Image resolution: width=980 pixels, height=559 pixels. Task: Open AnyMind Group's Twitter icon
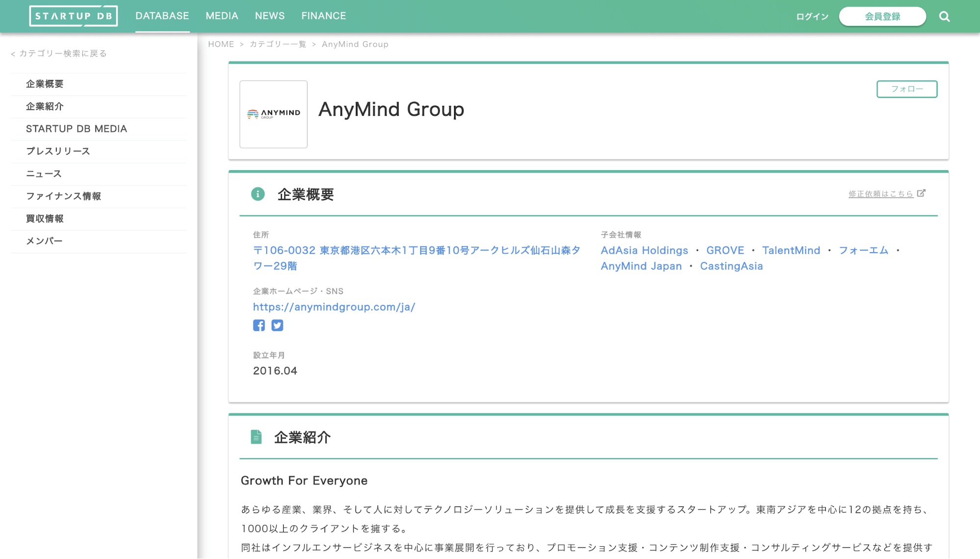tap(277, 326)
